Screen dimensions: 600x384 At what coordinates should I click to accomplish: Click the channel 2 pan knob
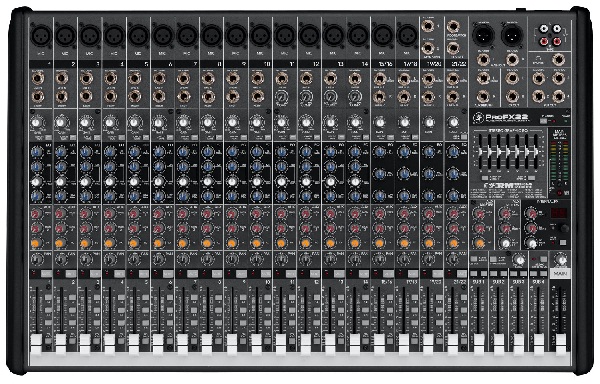point(61,260)
